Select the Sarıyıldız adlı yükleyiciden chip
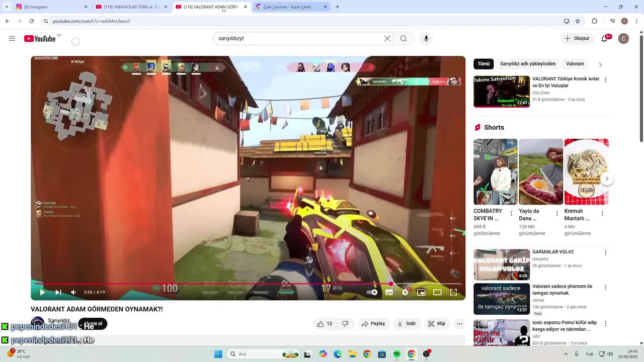The image size is (644, 362). (528, 64)
